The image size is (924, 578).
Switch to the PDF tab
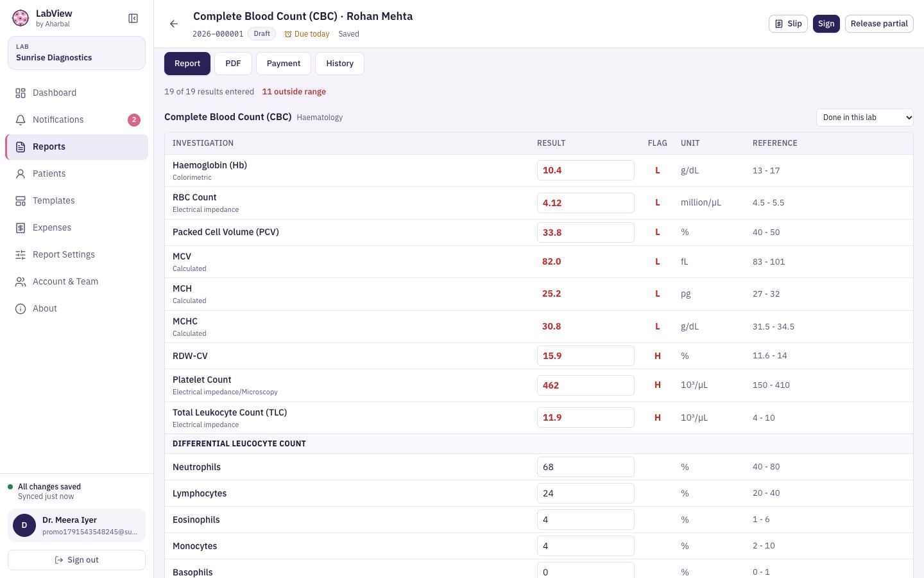point(233,64)
